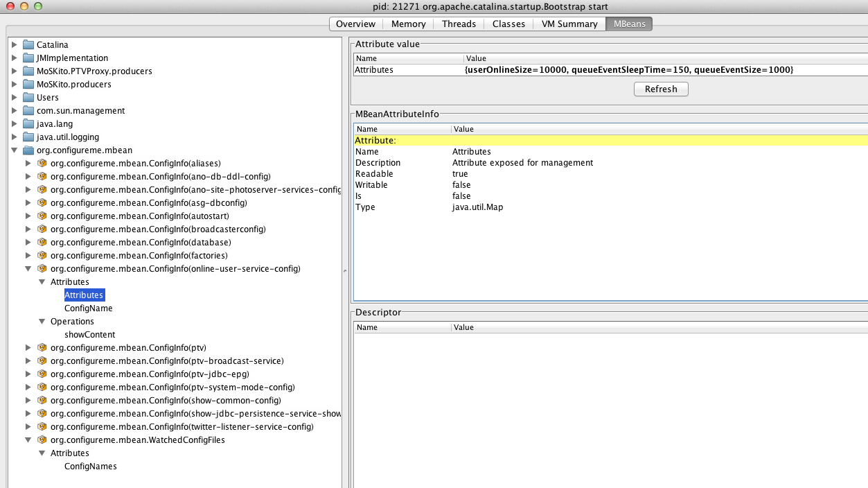Expand the com.sun.management tree node
The height and width of the screenshot is (488, 868).
[x=14, y=110]
